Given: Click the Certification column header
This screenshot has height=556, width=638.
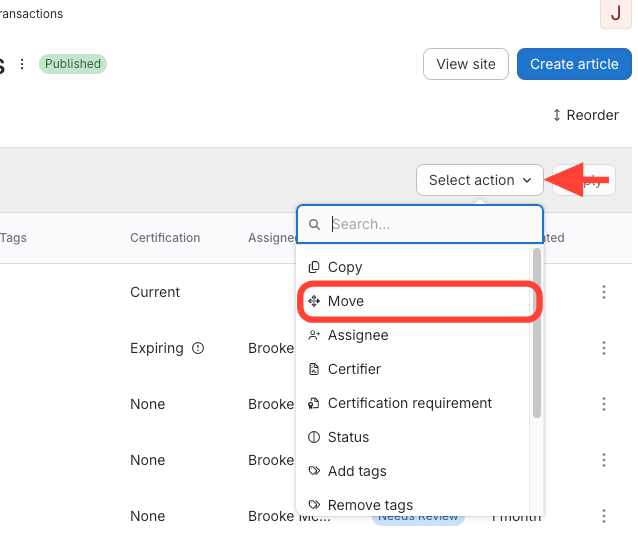Looking at the screenshot, I should click(x=165, y=238).
